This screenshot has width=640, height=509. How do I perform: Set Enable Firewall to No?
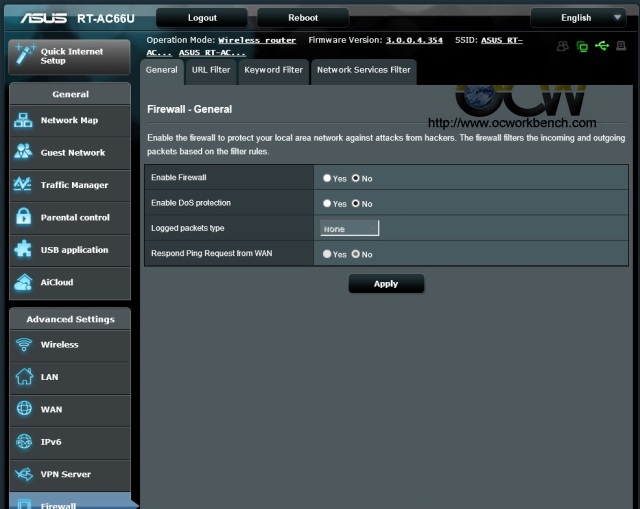[356, 178]
